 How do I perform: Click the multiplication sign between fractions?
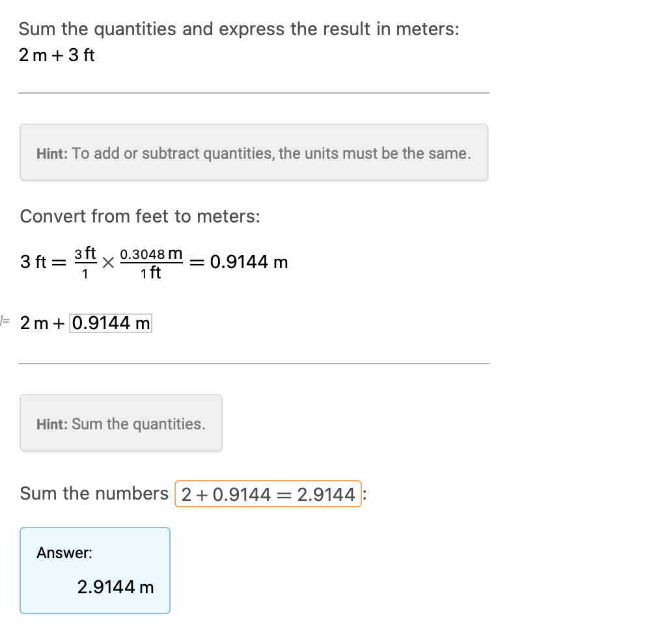tap(108, 263)
